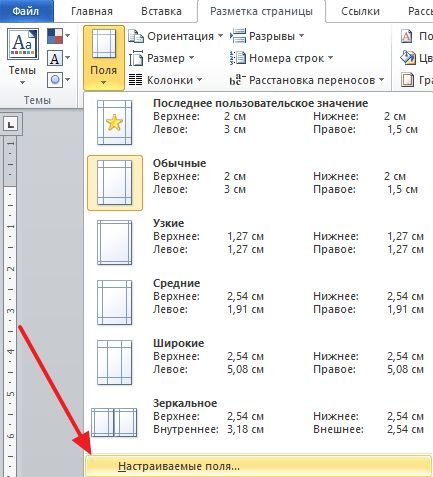The width and height of the screenshot is (433, 477).
Task: Click the Средние margins page thumbnail
Action: click(114, 303)
